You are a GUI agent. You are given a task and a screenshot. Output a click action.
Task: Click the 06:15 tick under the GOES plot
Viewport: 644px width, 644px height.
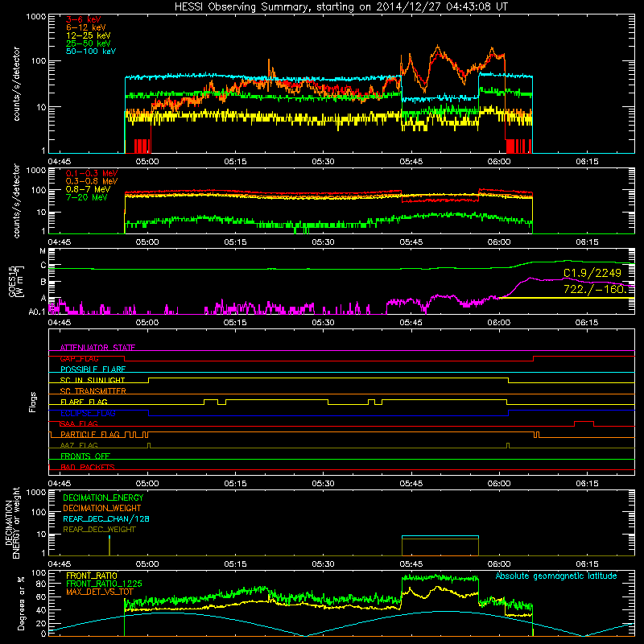tap(587, 323)
